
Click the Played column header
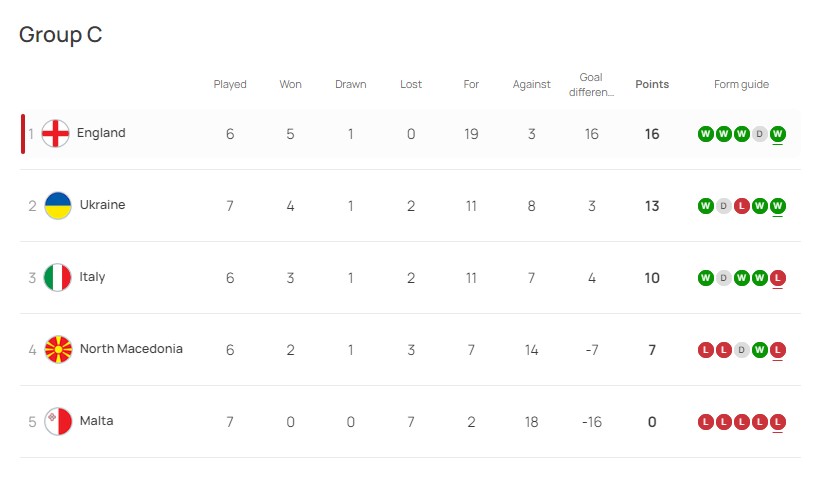230,84
